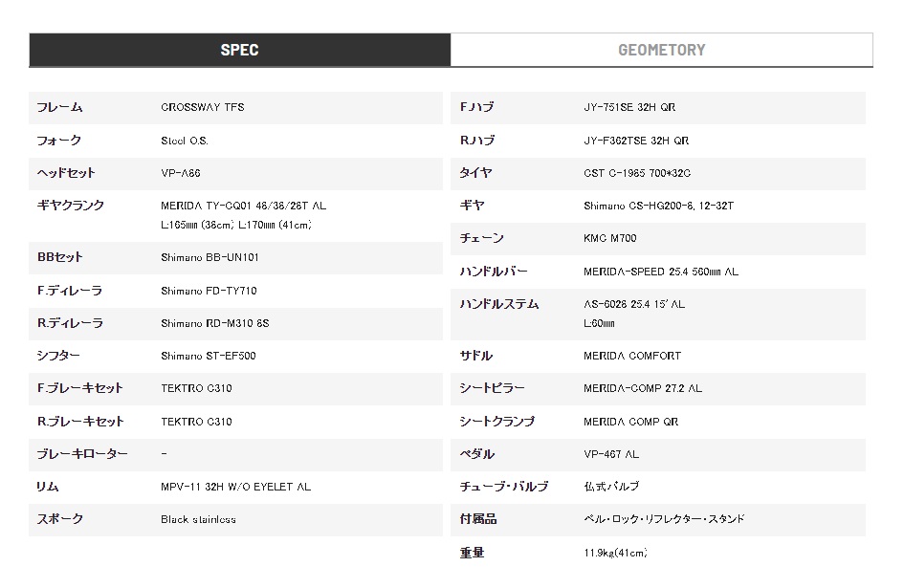Click the CST C-1985 700*32C tire spec
Image resolution: width=904 pixels, height=588 pixels.
[637, 173]
